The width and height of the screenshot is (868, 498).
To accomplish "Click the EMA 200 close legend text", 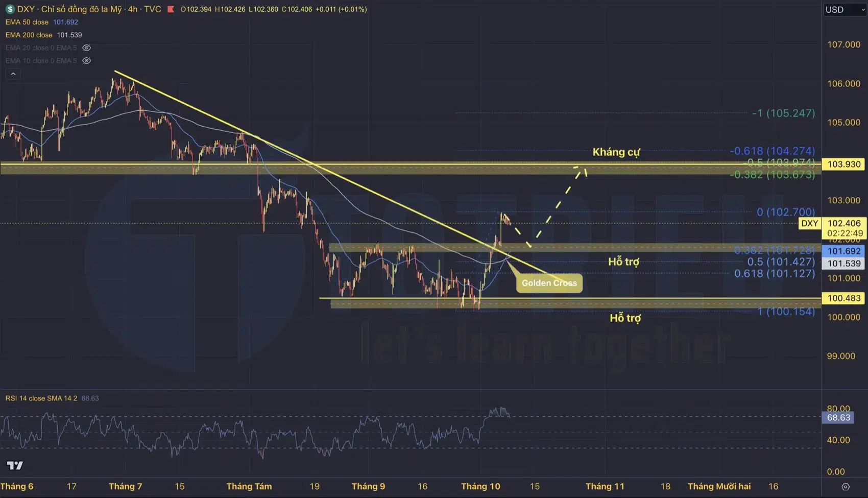I will click(x=29, y=35).
